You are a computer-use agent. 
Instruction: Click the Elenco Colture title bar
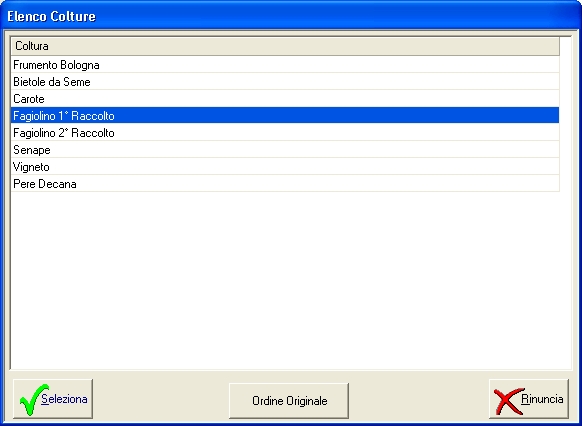(291, 16)
